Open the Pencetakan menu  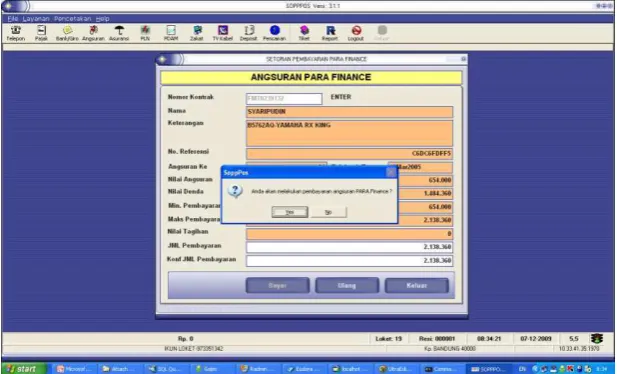[72, 19]
